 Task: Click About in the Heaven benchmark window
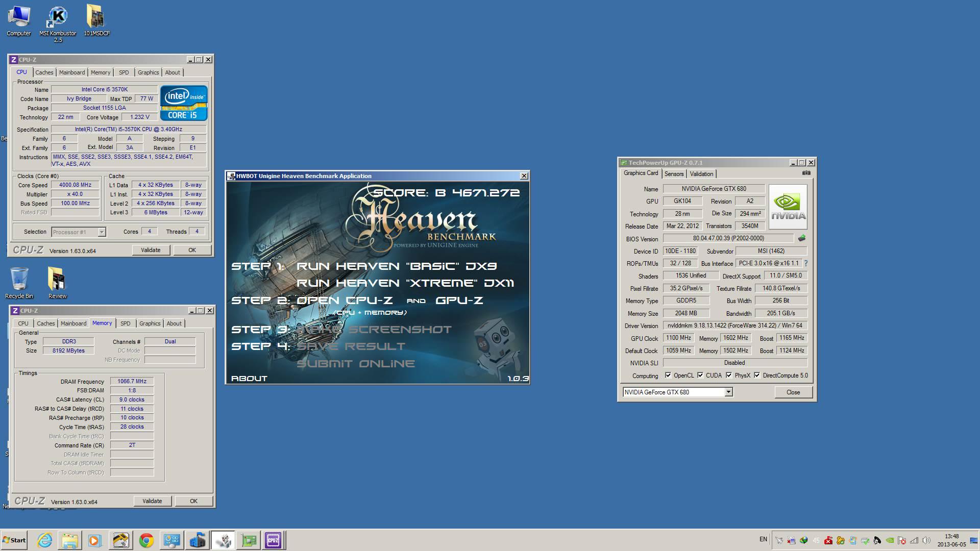tap(249, 379)
